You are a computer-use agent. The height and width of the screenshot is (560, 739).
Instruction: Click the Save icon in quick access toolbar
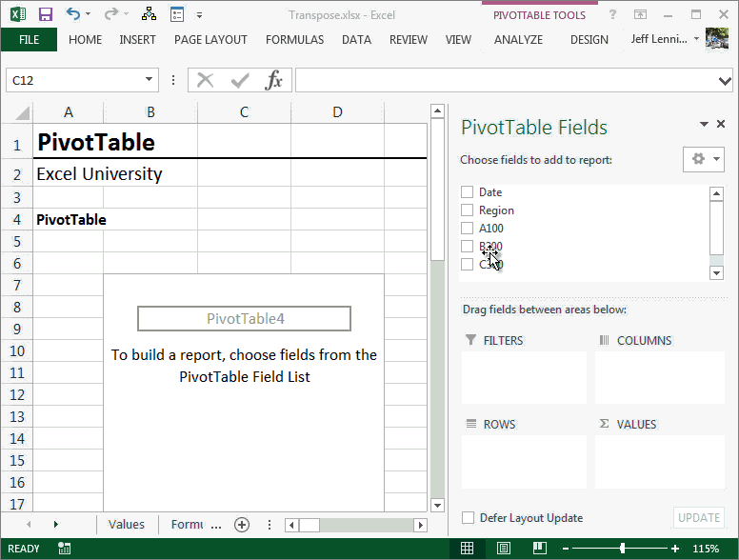click(x=46, y=14)
